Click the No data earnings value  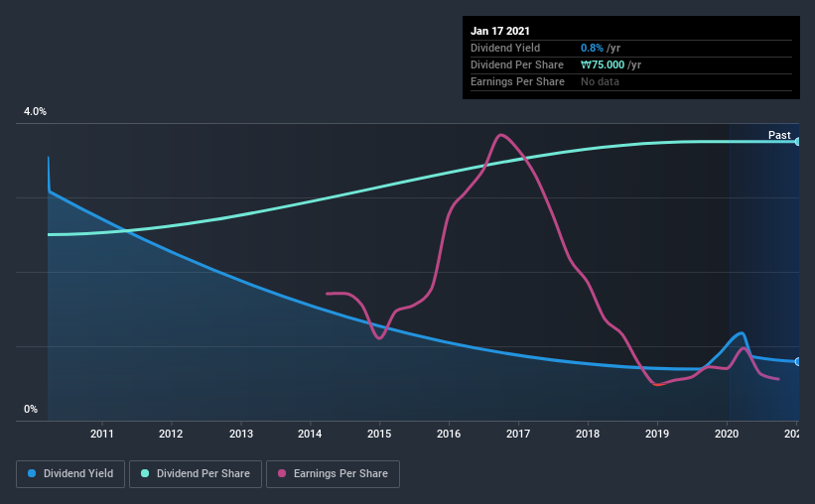pos(600,81)
